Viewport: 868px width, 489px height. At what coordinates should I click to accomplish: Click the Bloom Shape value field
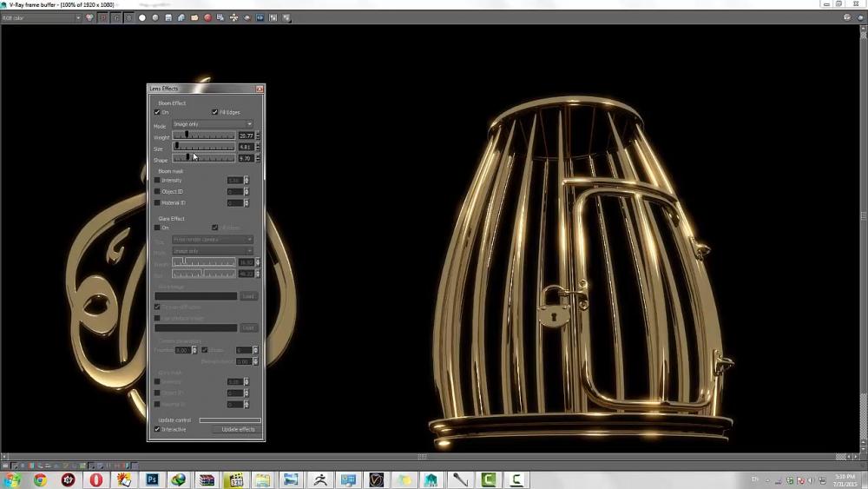click(x=246, y=158)
